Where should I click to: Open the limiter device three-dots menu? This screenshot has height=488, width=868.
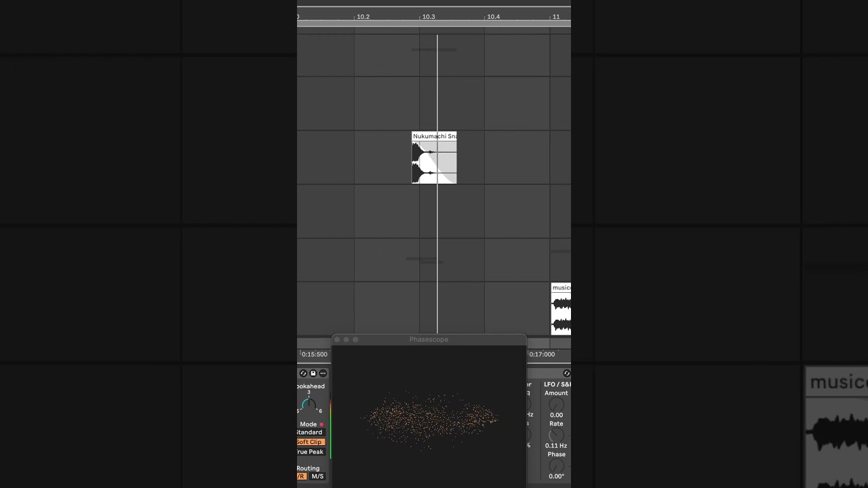click(x=323, y=373)
